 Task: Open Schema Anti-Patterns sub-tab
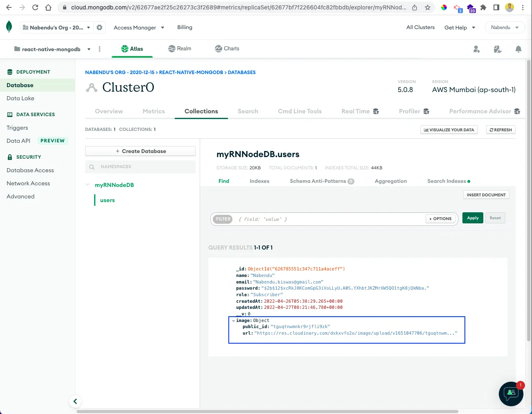click(x=322, y=181)
